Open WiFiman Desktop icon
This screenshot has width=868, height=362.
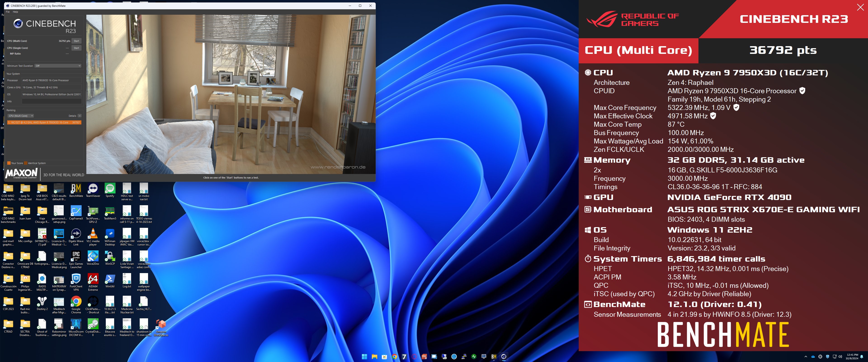(110, 238)
